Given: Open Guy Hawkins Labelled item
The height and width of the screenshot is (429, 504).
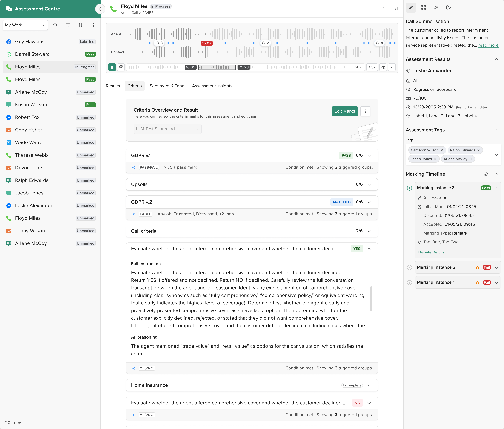Looking at the screenshot, I should (x=50, y=42).
